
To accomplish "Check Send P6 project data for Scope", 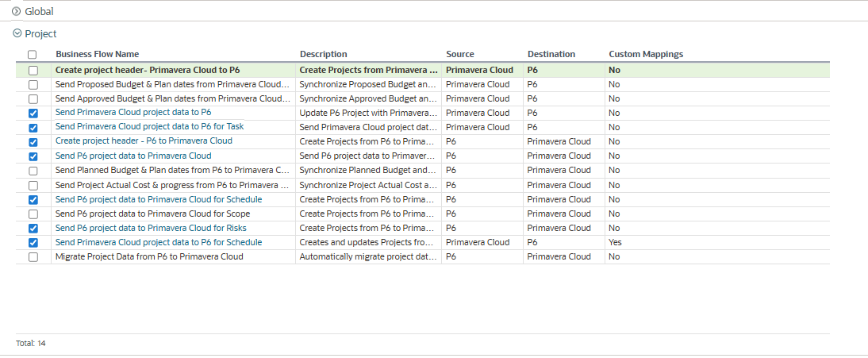I will (x=33, y=214).
